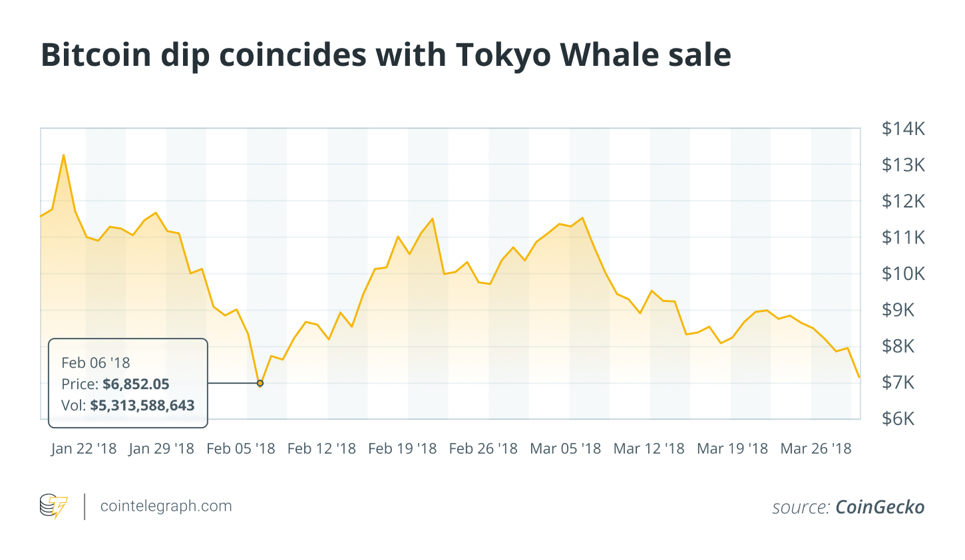Click the Cointelegraph coin logo icon
Image resolution: width=965 pixels, height=560 pixels.
(x=53, y=506)
